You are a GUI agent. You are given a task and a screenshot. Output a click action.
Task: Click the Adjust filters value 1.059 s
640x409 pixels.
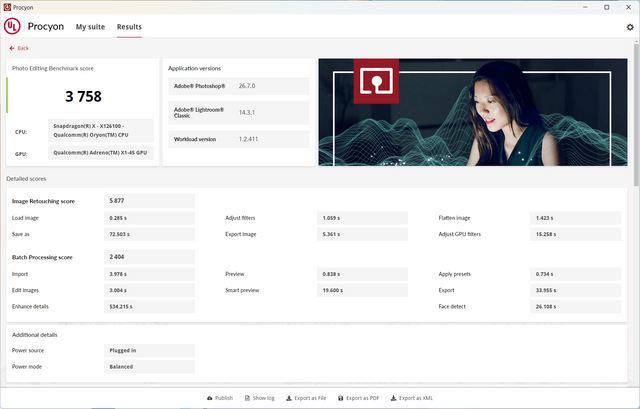pos(362,218)
